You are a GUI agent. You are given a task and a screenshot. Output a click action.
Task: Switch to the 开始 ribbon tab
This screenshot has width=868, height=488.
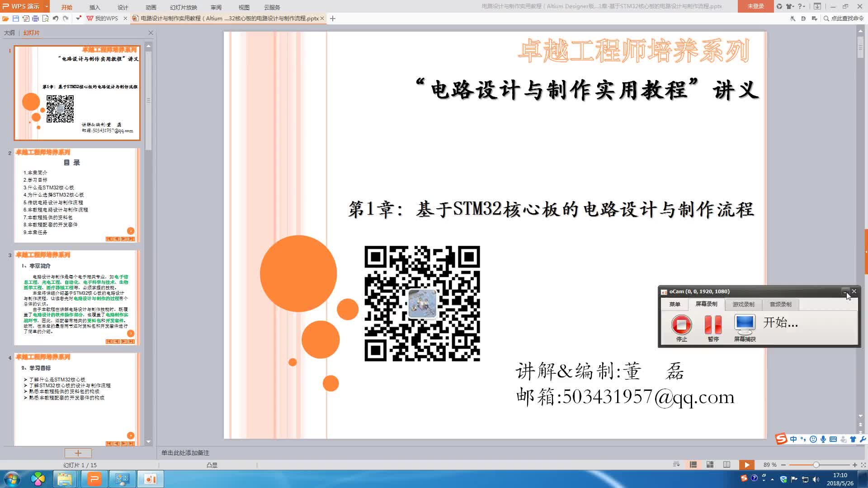67,7
